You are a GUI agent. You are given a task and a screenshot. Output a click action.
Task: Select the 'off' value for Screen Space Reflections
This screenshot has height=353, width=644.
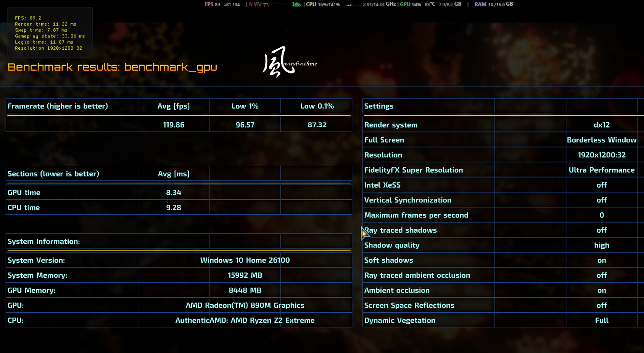pos(602,305)
